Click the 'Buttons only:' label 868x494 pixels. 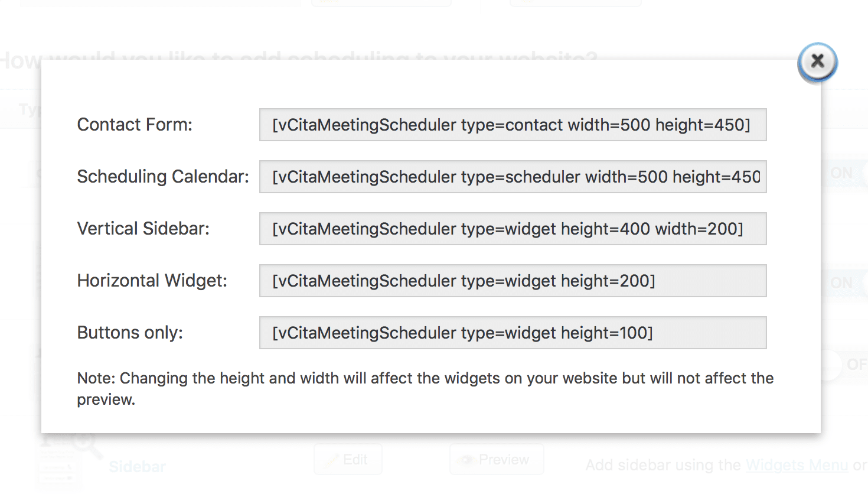pyautogui.click(x=130, y=333)
